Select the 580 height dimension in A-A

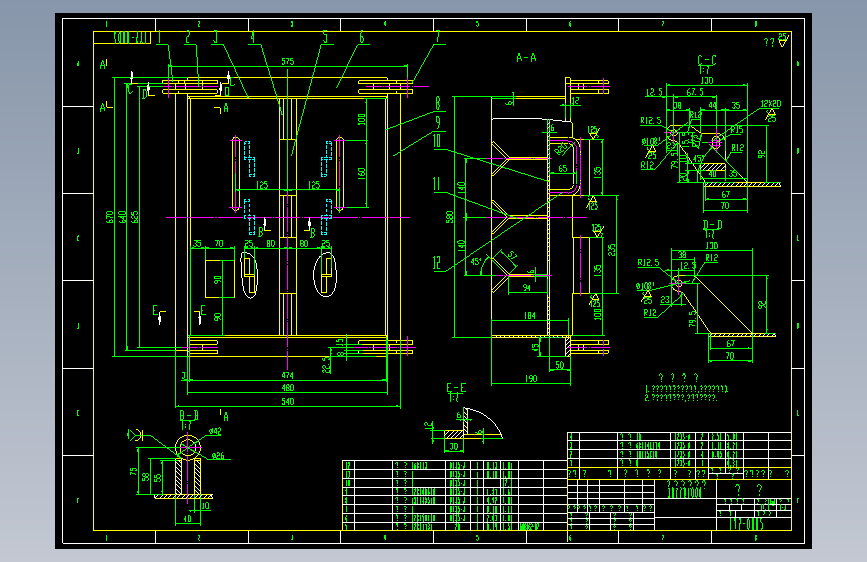click(449, 217)
